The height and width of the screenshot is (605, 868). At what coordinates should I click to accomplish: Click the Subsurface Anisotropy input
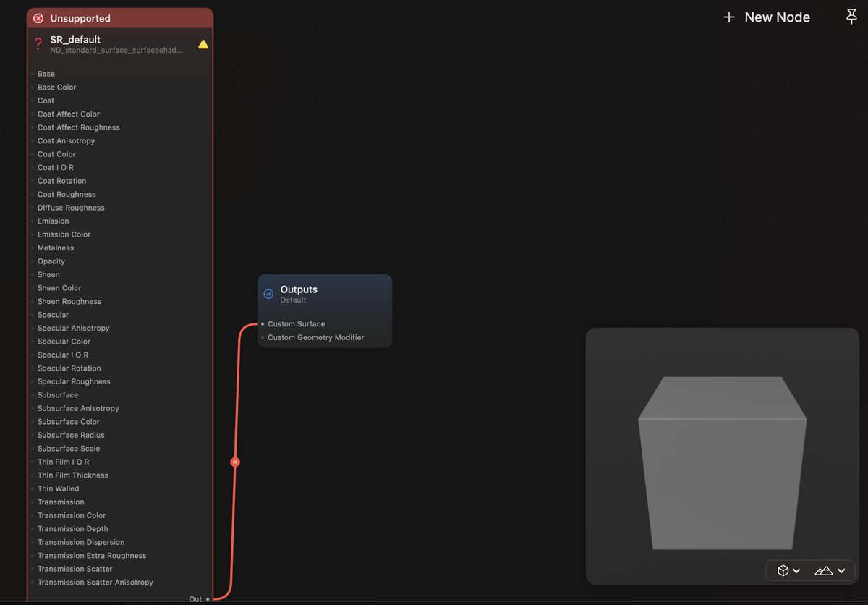tap(78, 408)
